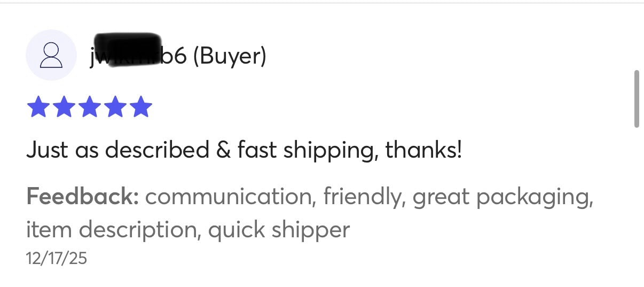Image resolution: width=644 pixels, height=287 pixels.
Task: Click the fourth rating star
Action: [115, 107]
